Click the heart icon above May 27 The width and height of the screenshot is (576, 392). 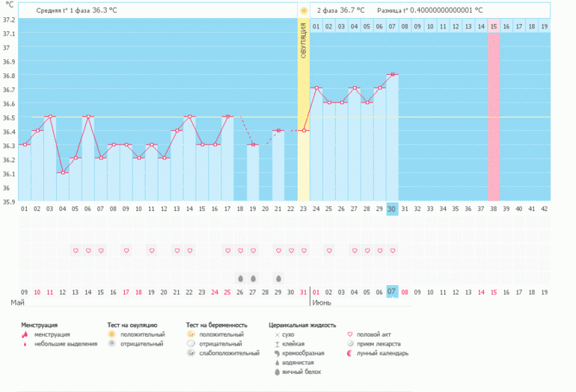tap(253, 251)
